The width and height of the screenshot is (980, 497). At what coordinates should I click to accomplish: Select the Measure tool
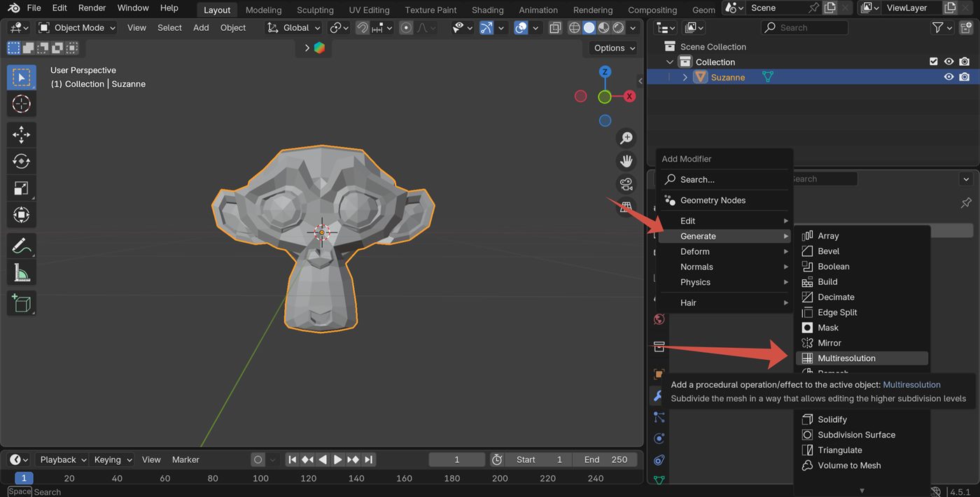pos(21,272)
